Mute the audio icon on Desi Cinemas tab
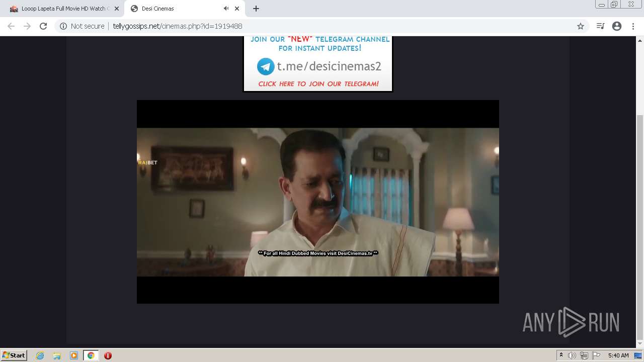This screenshot has width=644, height=362. point(226,9)
